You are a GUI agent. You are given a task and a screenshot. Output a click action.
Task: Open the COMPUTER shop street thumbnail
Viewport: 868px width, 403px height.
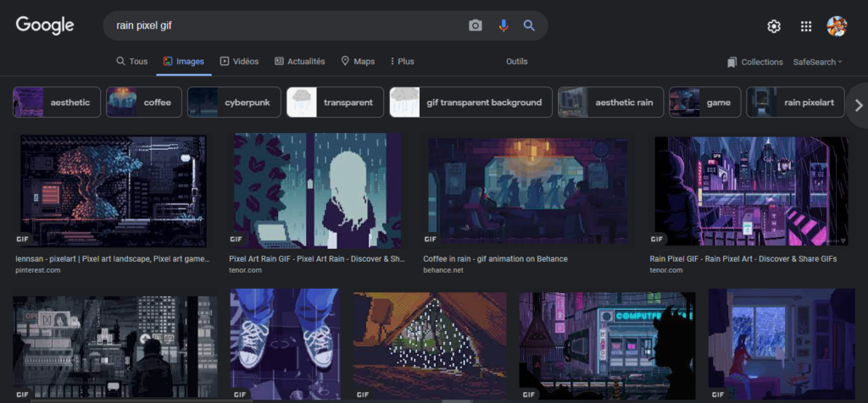click(607, 345)
